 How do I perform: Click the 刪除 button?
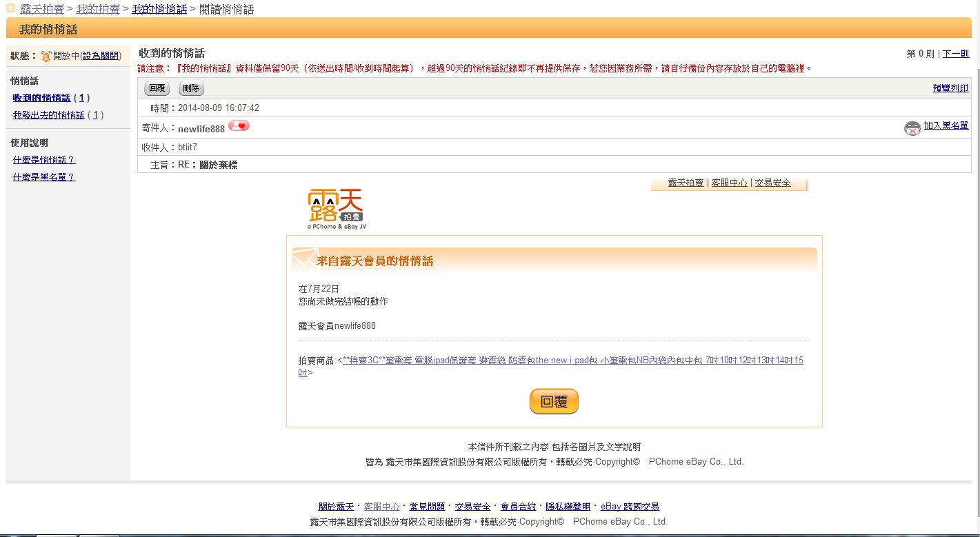coord(191,88)
